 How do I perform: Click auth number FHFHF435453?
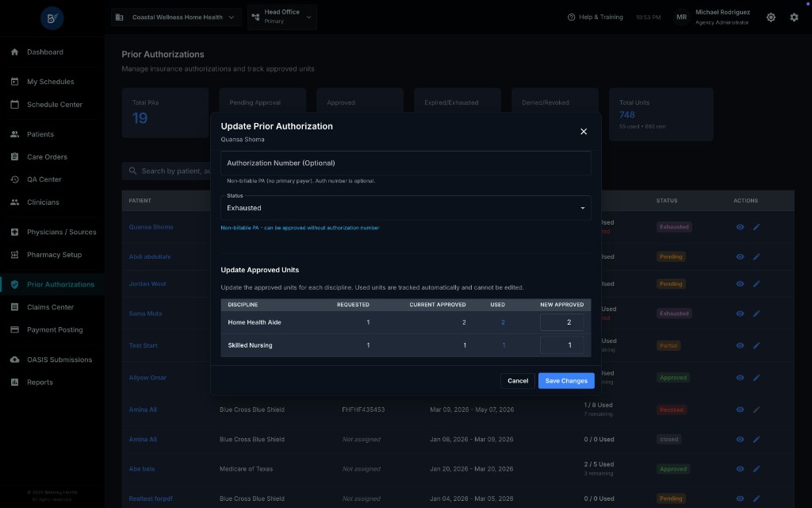pos(363,410)
